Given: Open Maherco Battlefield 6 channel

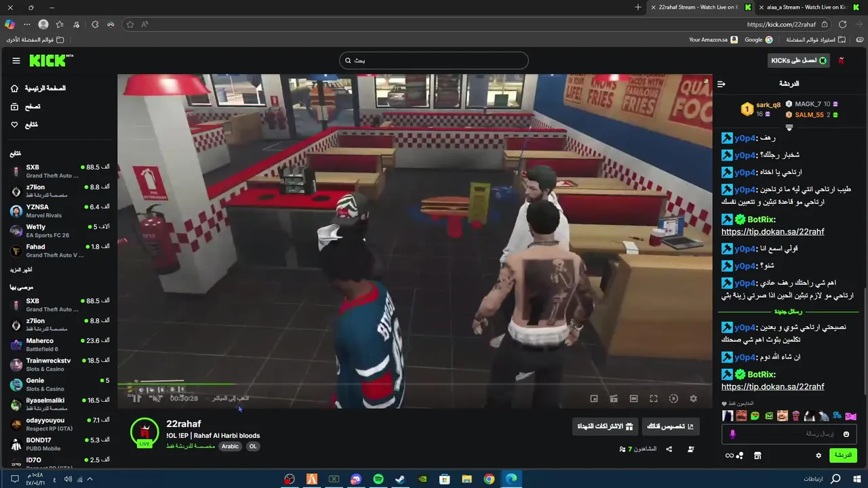Looking at the screenshot, I should click(x=60, y=344).
